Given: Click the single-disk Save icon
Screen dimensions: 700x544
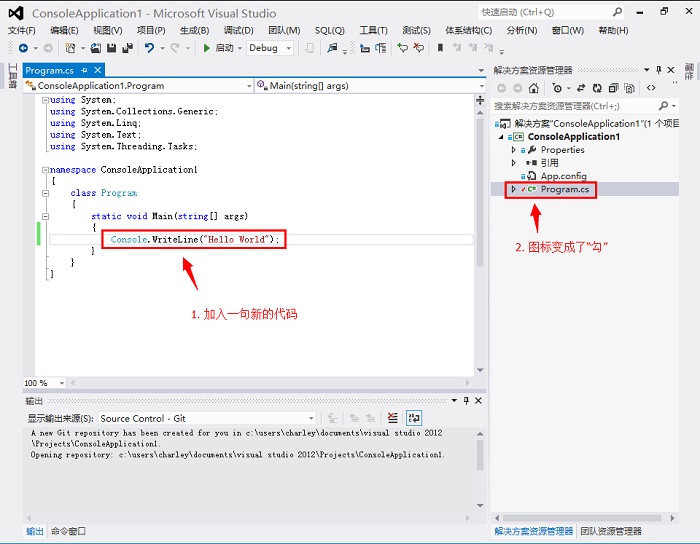Looking at the screenshot, I should pos(112,48).
